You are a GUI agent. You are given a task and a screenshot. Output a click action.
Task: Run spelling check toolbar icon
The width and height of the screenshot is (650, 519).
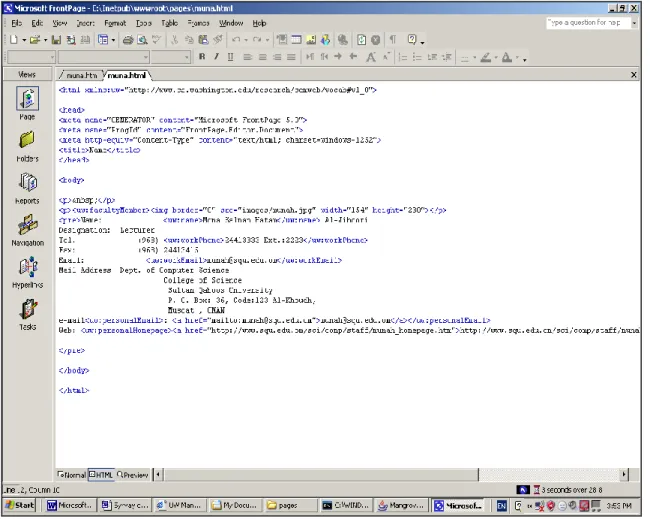click(157, 40)
